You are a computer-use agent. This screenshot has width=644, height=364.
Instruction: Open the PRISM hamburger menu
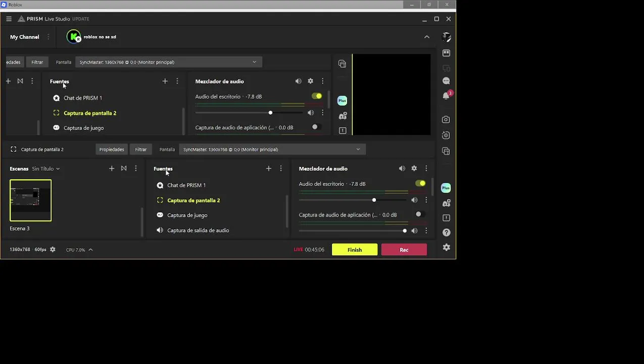coord(9,19)
